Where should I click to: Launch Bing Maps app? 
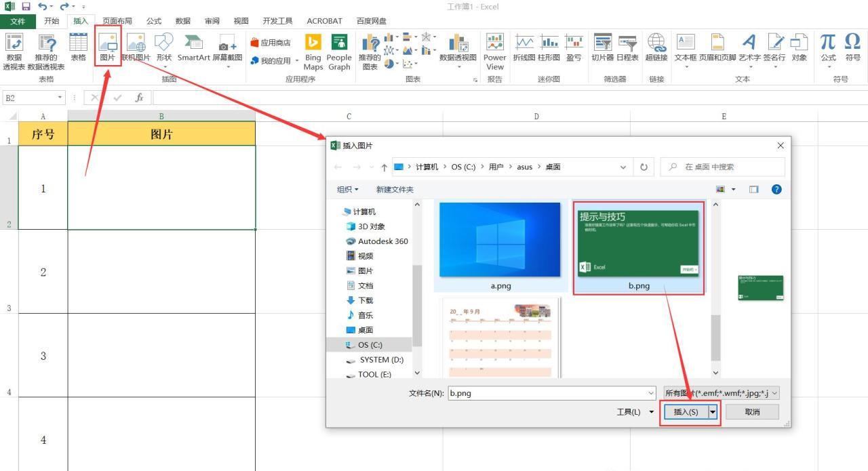(313, 52)
